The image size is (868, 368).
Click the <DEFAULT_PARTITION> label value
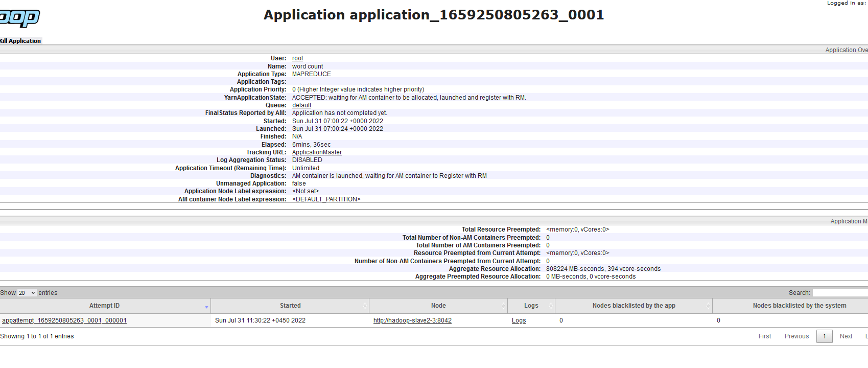tap(326, 199)
